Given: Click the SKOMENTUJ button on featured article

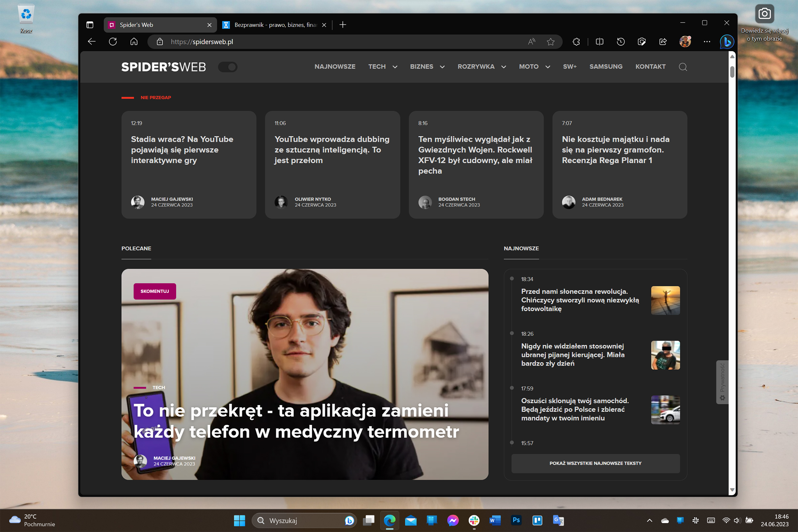Looking at the screenshot, I should pyautogui.click(x=155, y=291).
